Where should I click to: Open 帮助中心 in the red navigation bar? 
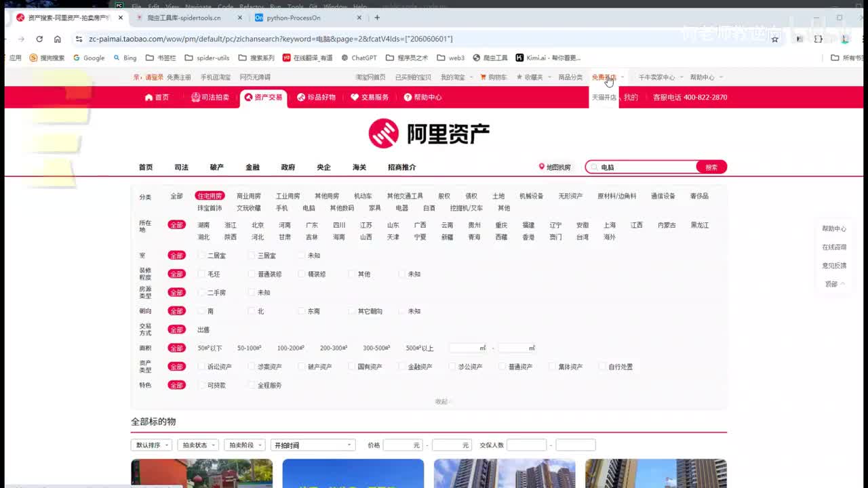coord(422,98)
